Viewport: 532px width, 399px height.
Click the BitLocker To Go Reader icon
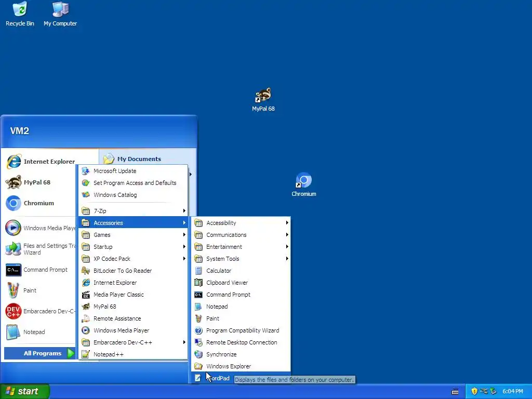[86, 271]
